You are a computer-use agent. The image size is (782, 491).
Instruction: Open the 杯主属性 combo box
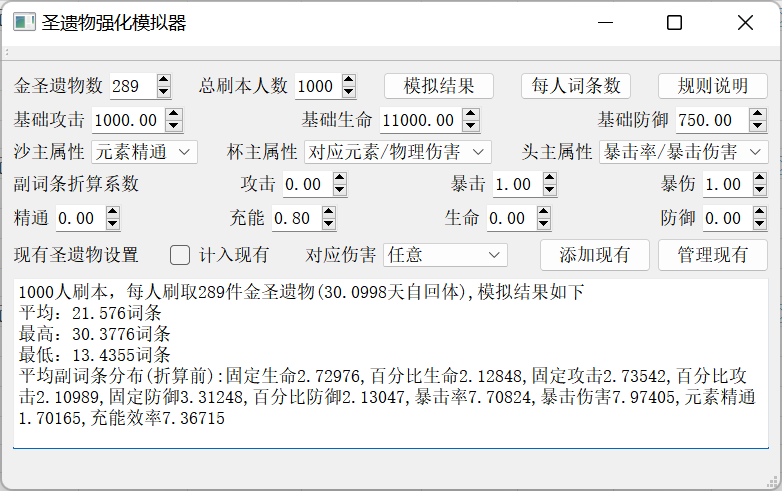pyautogui.click(x=397, y=152)
